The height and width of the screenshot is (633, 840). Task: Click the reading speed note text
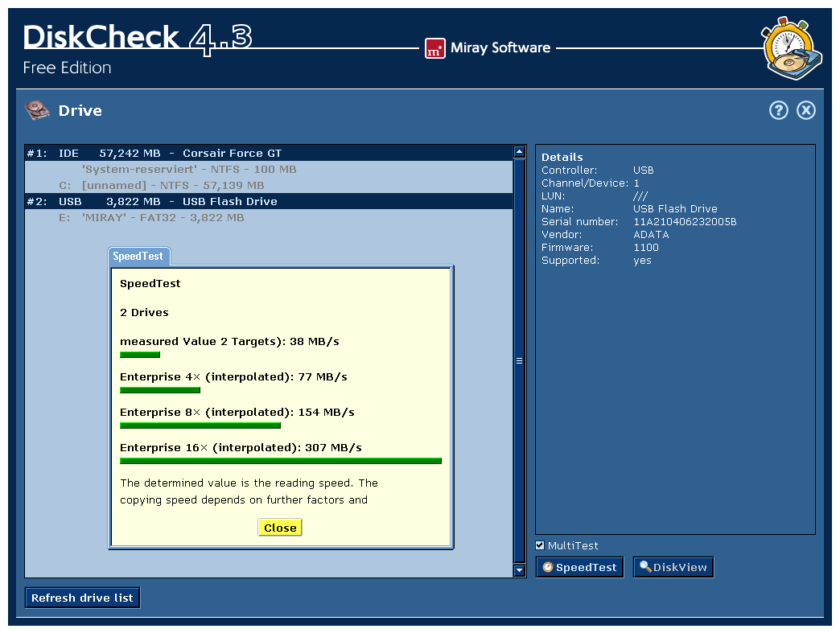click(249, 491)
